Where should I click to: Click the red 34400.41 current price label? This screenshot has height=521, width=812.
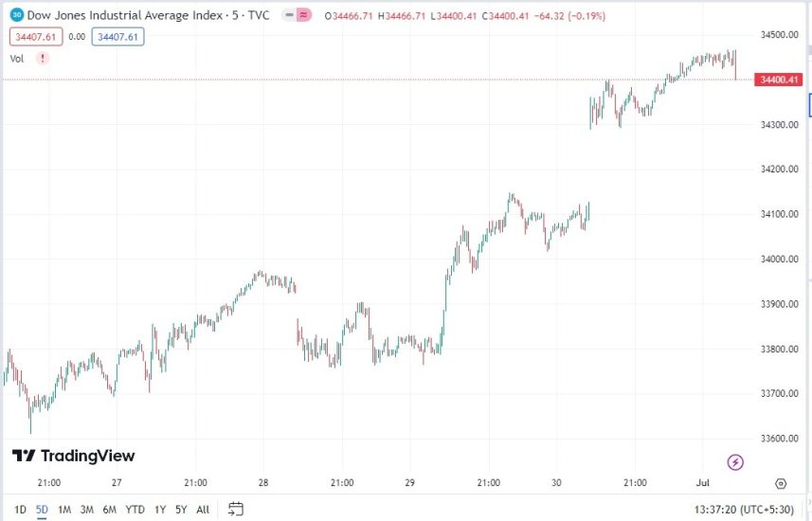[x=781, y=80]
